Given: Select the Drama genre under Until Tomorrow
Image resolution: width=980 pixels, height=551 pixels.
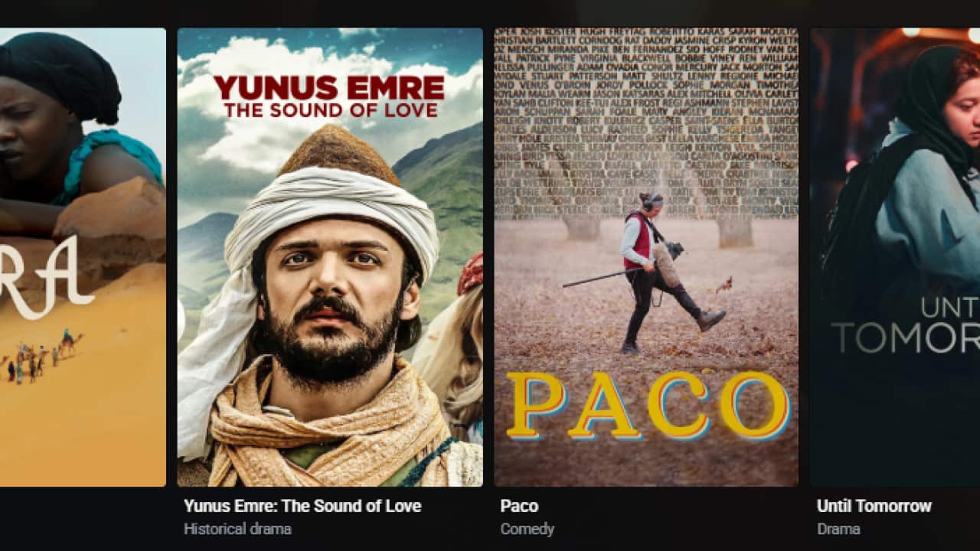Looking at the screenshot, I should tap(838, 529).
